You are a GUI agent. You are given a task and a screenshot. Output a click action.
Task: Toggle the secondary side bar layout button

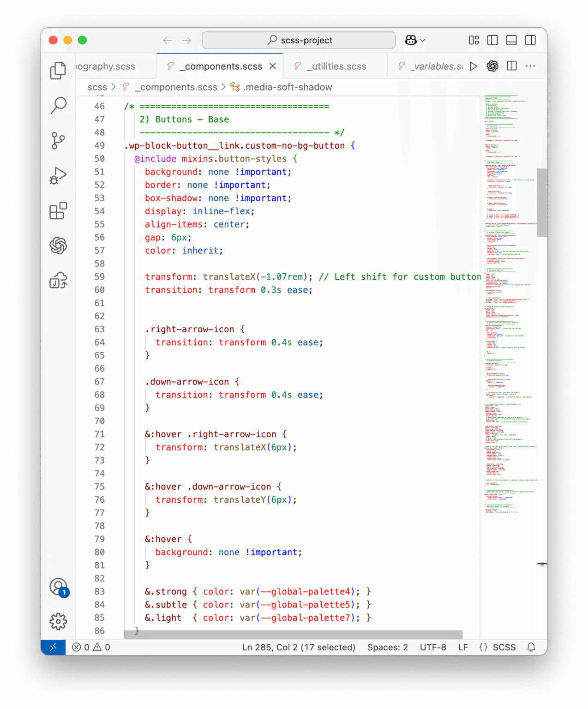point(530,40)
